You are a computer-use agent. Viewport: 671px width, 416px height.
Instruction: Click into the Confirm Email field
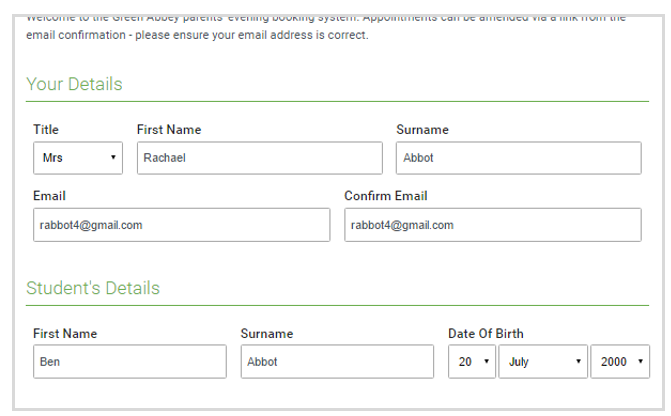click(x=493, y=225)
